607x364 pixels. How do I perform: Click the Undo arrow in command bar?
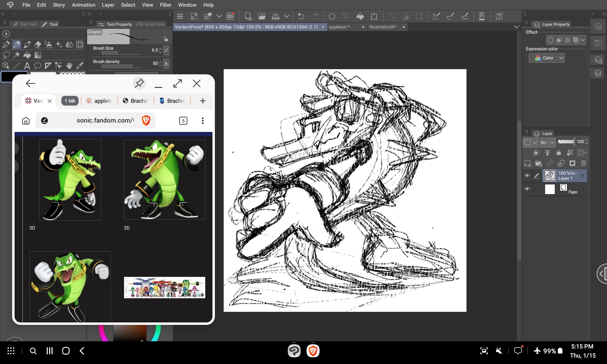coord(301,16)
